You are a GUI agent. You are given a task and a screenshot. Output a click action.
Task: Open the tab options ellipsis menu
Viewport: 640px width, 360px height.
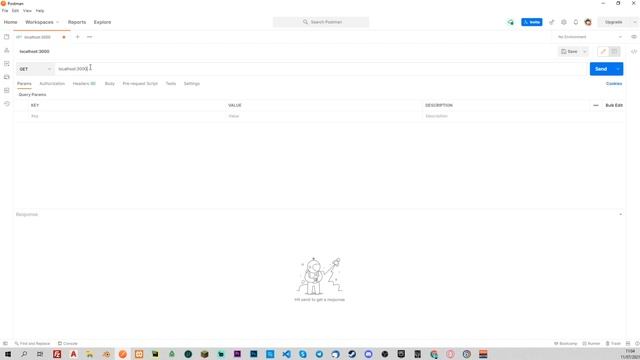coord(89,37)
